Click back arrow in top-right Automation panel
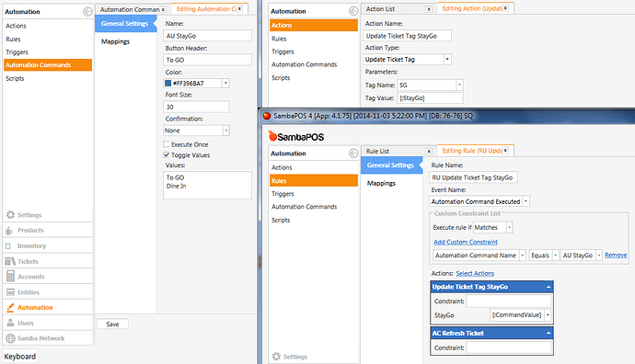Image resolution: width=635 pixels, height=364 pixels. click(x=353, y=11)
